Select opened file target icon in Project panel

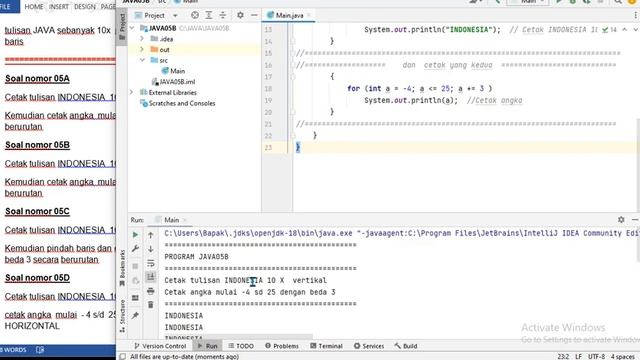tap(195, 15)
